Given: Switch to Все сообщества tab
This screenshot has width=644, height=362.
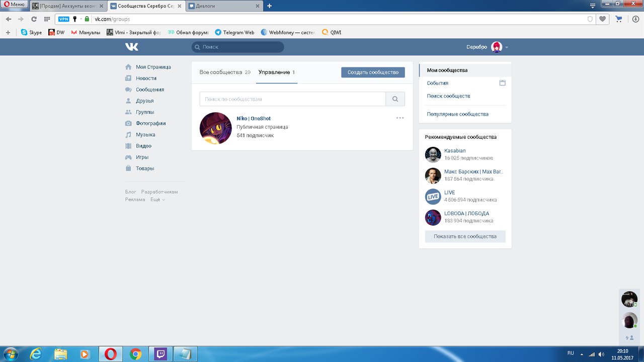Looking at the screenshot, I should [x=224, y=72].
